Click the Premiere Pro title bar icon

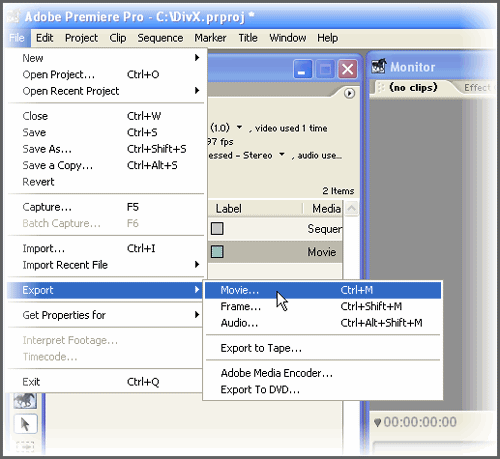pyautogui.click(x=13, y=17)
